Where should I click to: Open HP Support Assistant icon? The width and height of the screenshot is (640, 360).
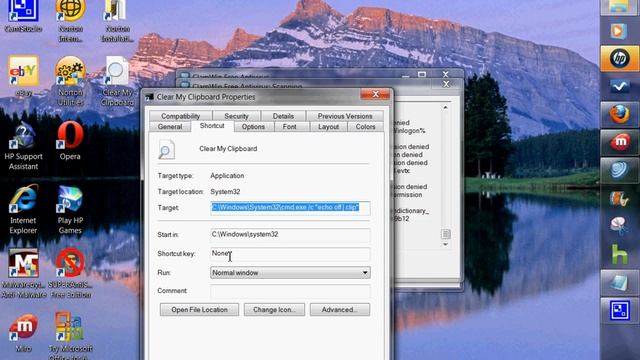[x=23, y=145]
